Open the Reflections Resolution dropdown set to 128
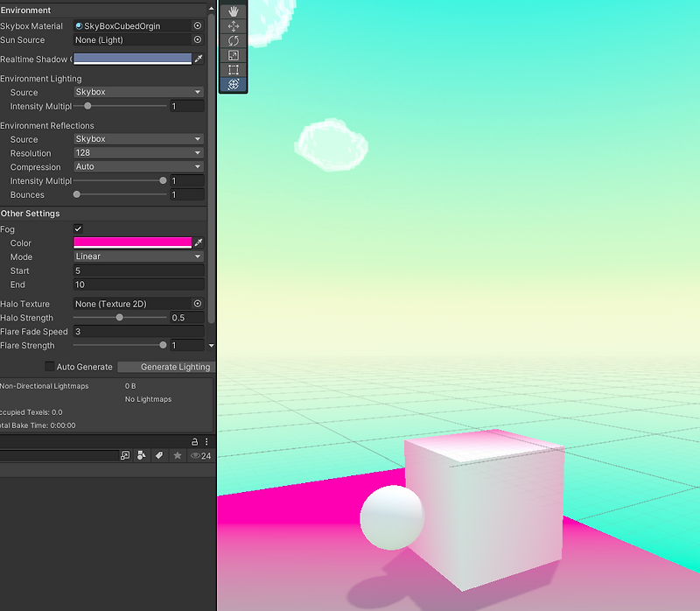This screenshot has height=611, width=700. click(x=137, y=152)
